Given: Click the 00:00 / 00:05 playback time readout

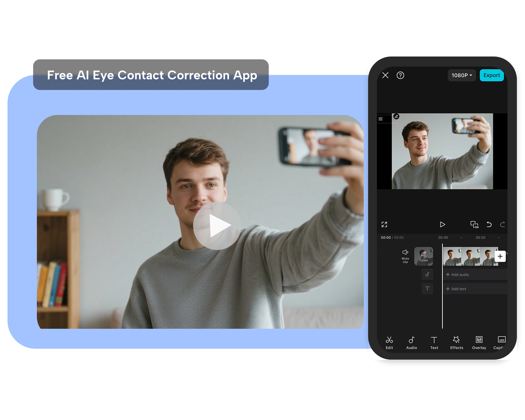Looking at the screenshot, I should tap(392, 237).
